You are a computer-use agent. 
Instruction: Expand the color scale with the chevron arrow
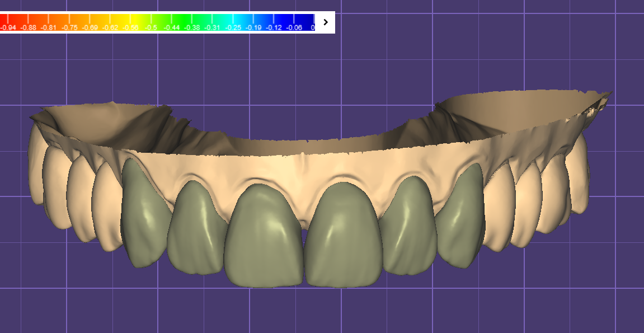tap(325, 22)
